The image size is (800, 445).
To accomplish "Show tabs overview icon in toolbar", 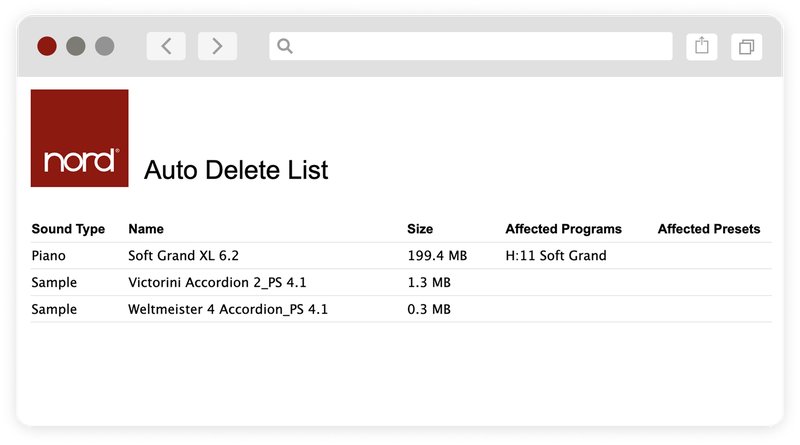I will pyautogui.click(x=746, y=46).
